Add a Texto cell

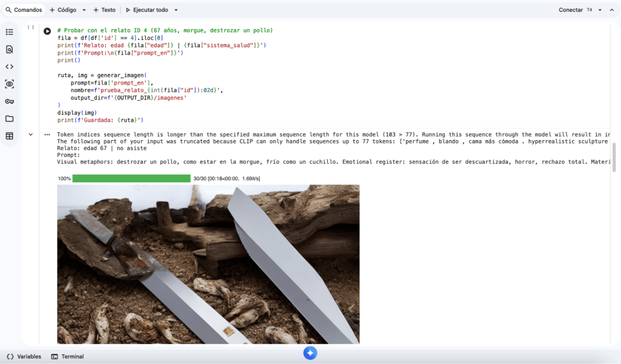(x=104, y=10)
